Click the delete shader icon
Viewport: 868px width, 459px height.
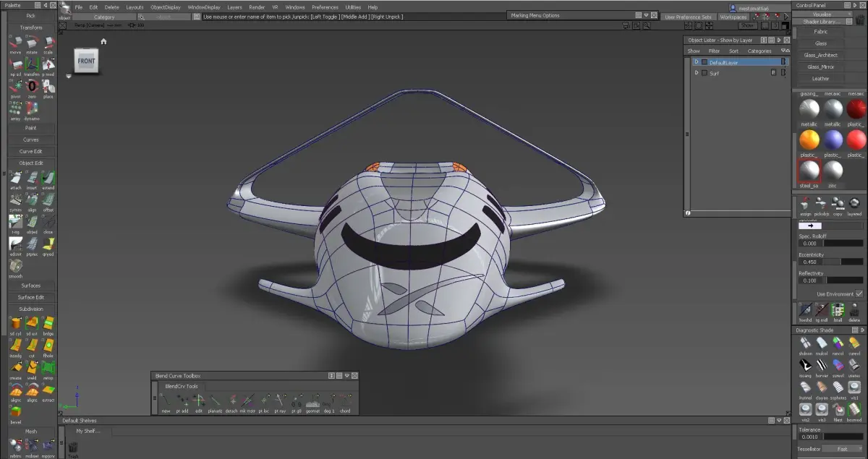click(854, 312)
